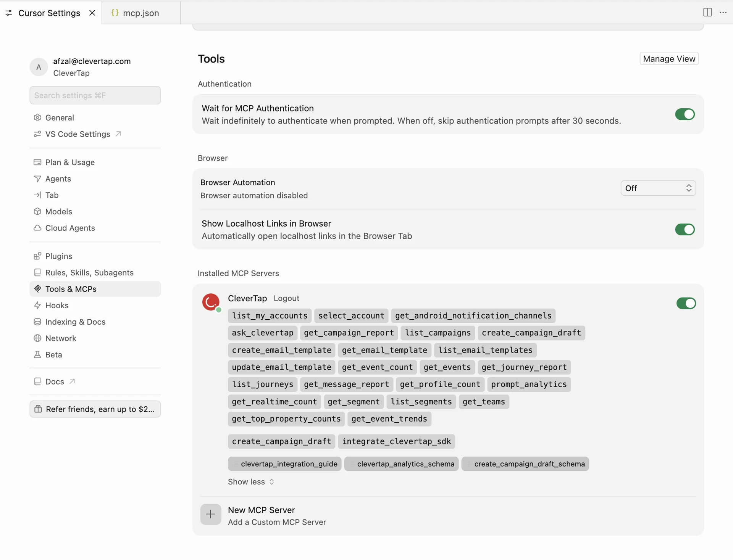
Task: Click the get_top_property_counts tool chip
Action: [286, 418]
